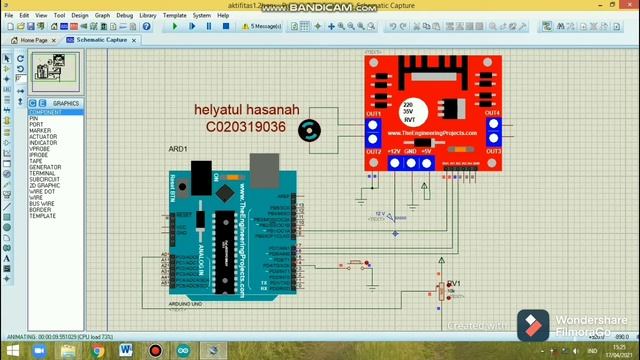Click the Cut scissors icon

[417, 27]
